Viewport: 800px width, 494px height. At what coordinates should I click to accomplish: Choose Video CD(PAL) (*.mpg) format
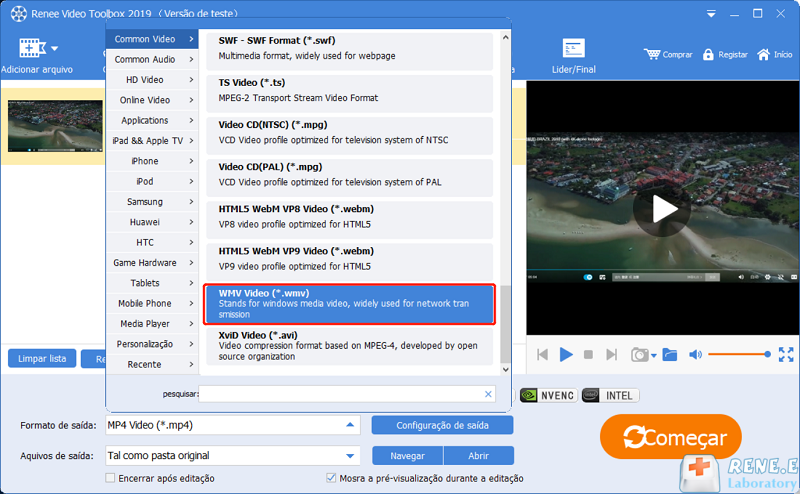click(x=349, y=177)
